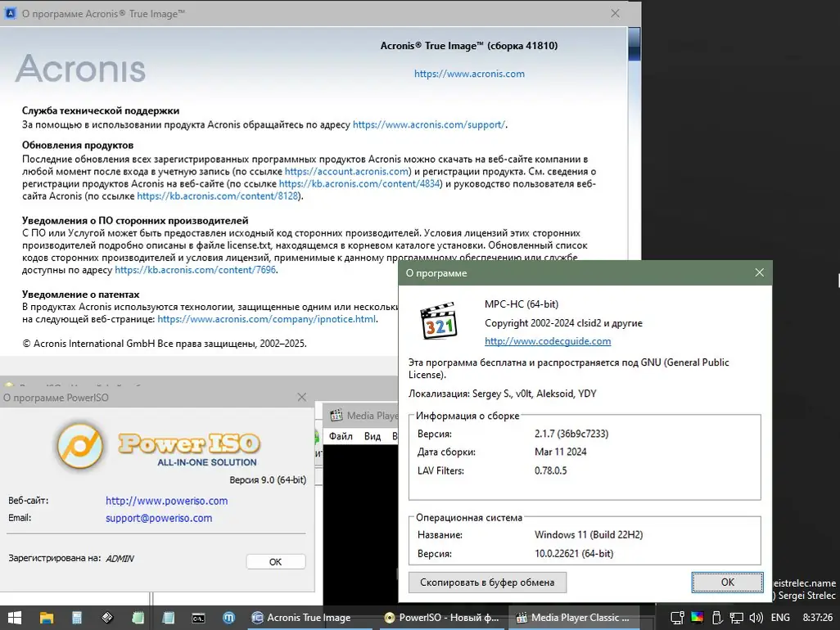This screenshot has height=630, width=840.
Task: Open the kb.acronis.com/content/8128 link
Action: coord(218,196)
